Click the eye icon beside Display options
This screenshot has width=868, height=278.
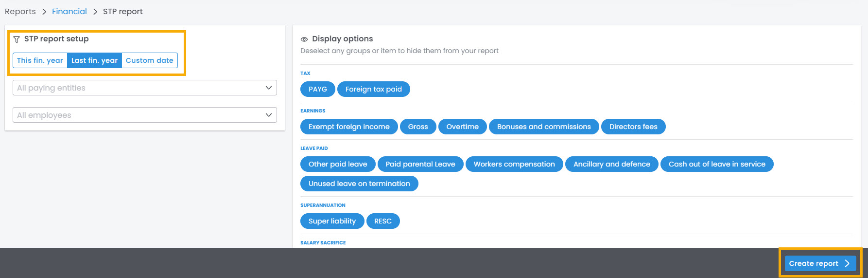pyautogui.click(x=304, y=39)
